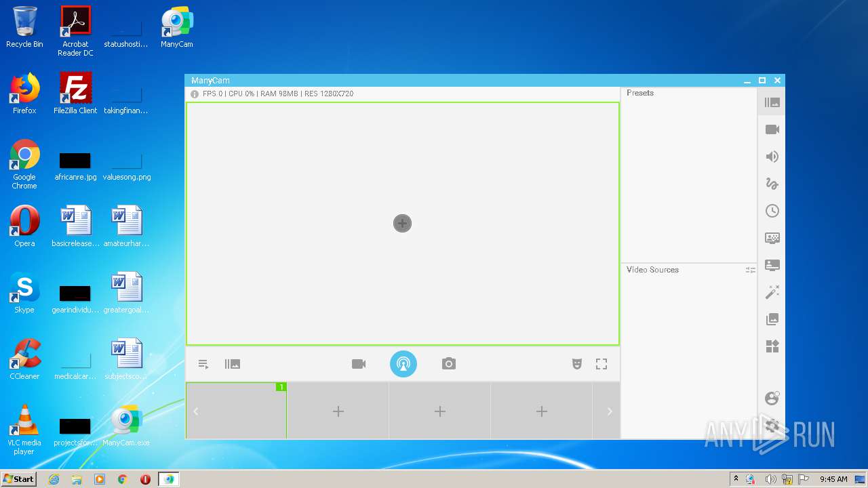This screenshot has width=868, height=488.
Task: Add a preset in the fourth slot
Action: tap(541, 411)
